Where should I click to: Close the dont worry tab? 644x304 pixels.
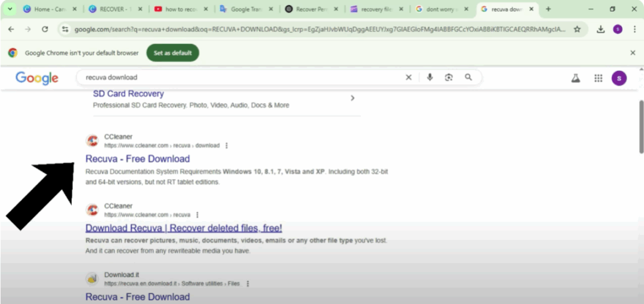pyautogui.click(x=467, y=9)
